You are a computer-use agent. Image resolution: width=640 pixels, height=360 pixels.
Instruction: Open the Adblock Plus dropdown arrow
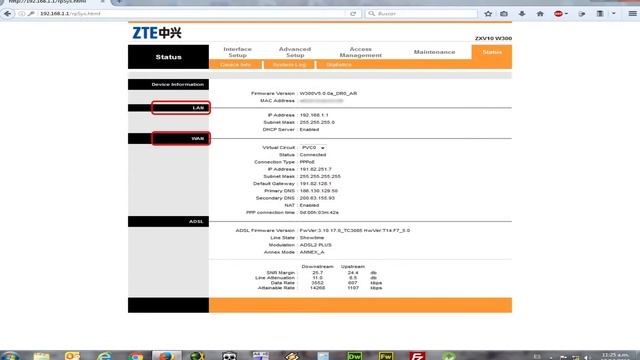(x=567, y=13)
